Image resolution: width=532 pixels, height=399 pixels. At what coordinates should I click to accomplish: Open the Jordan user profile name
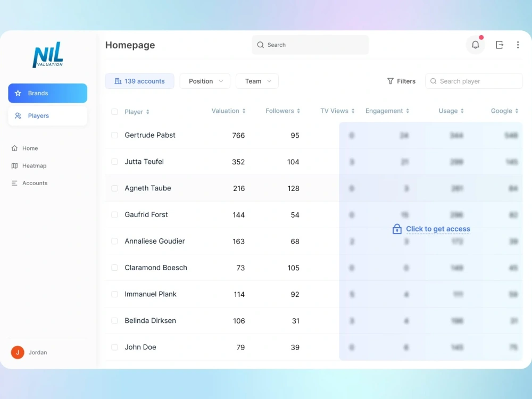(38, 353)
